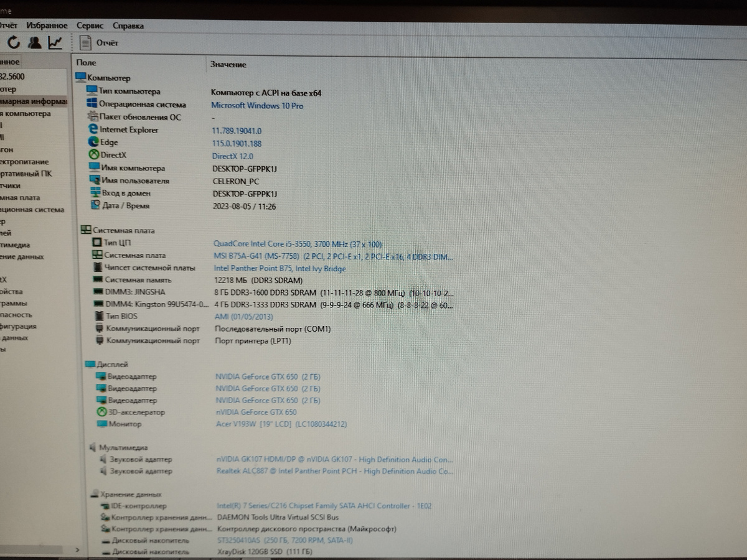Click the DIMM3: JINGSHA memory icon

pos(98,292)
